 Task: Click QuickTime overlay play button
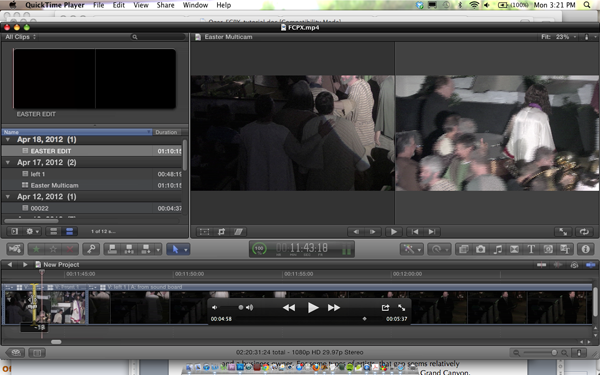(x=313, y=308)
